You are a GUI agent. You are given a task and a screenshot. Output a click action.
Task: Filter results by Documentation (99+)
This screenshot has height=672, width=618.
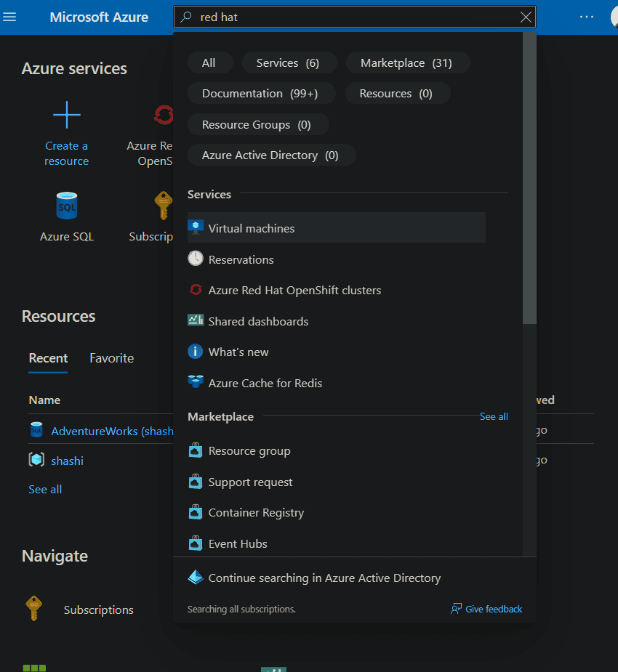pos(260,93)
